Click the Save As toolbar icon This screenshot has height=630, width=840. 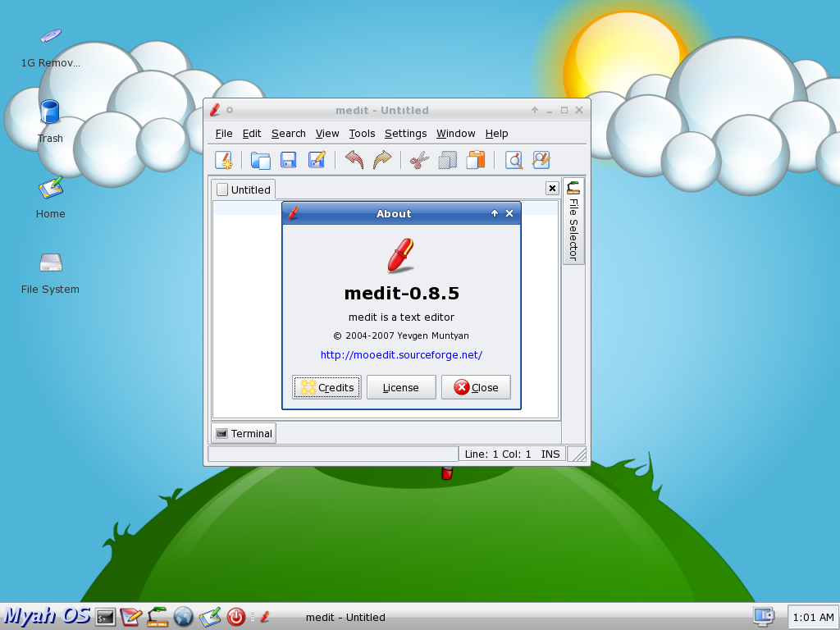coord(317,160)
